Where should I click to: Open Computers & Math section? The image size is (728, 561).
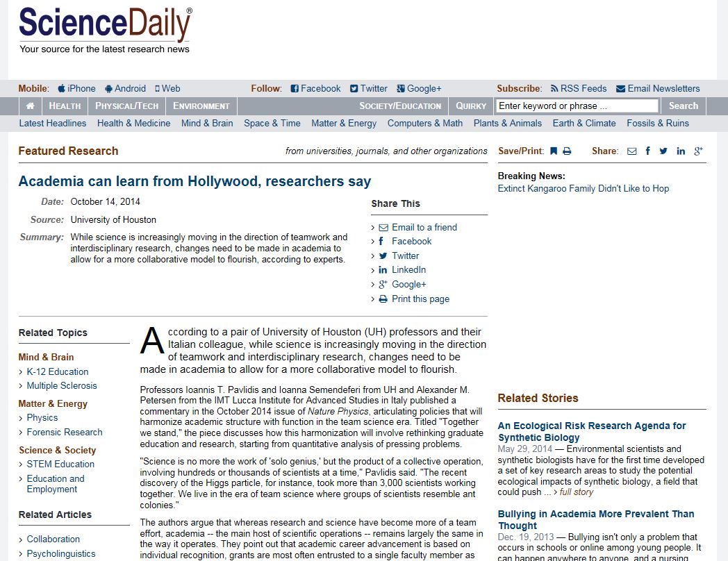coord(425,124)
